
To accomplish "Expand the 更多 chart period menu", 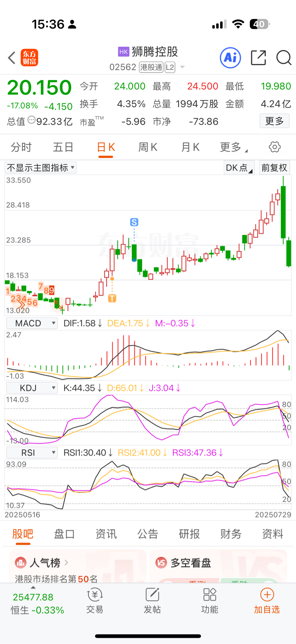I will 234,147.
